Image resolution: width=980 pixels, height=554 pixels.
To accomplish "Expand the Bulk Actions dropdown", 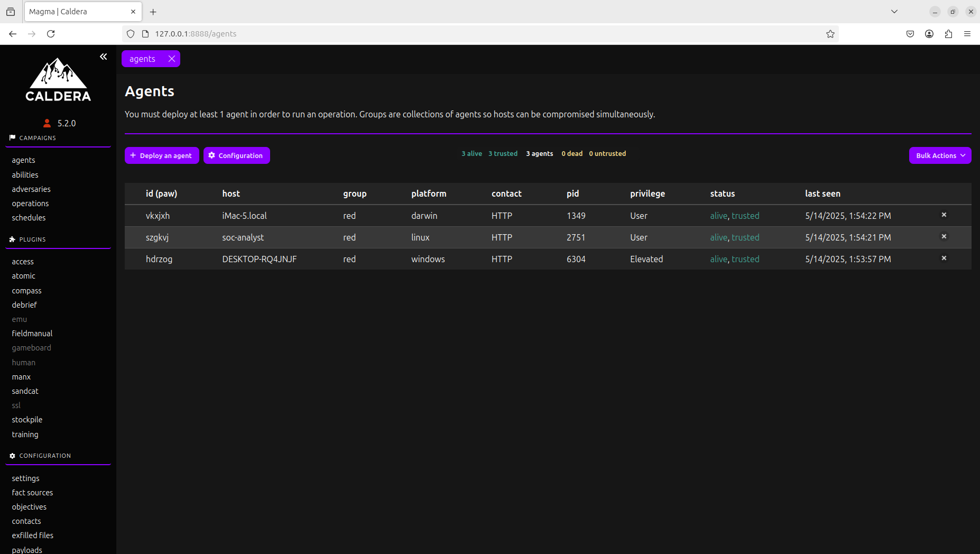I will pyautogui.click(x=940, y=155).
